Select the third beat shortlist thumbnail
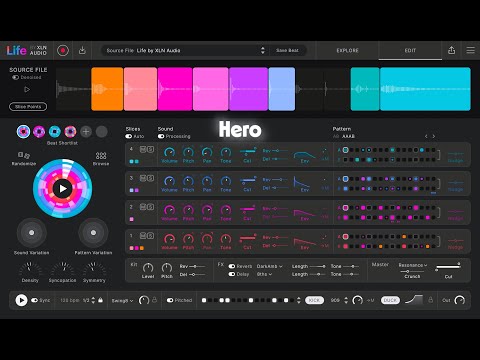Screen dimensions: 480x360 (55, 132)
